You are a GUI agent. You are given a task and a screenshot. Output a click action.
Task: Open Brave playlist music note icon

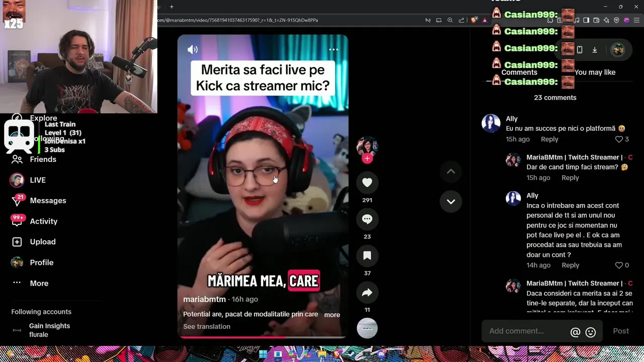(x=577, y=20)
